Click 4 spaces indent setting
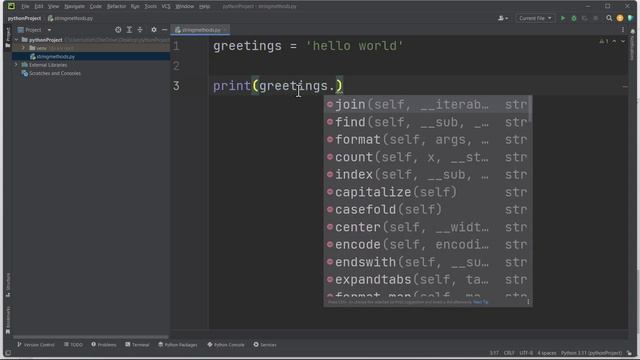 pyautogui.click(x=547, y=353)
